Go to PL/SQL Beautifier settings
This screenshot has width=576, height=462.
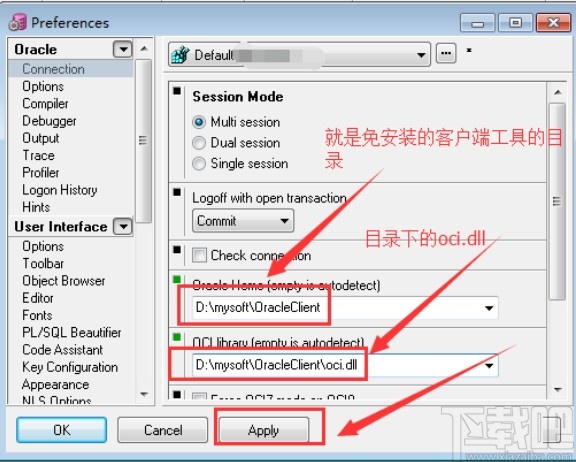72,332
